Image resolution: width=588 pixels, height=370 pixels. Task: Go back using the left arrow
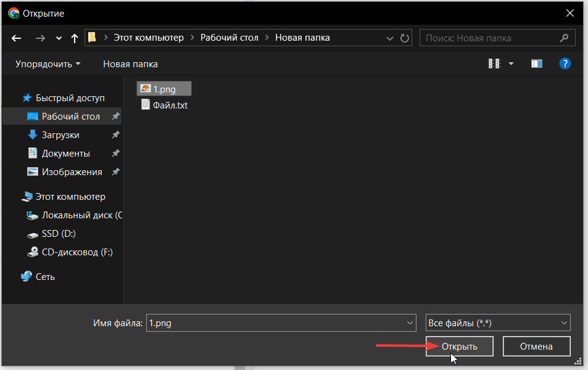click(16, 38)
